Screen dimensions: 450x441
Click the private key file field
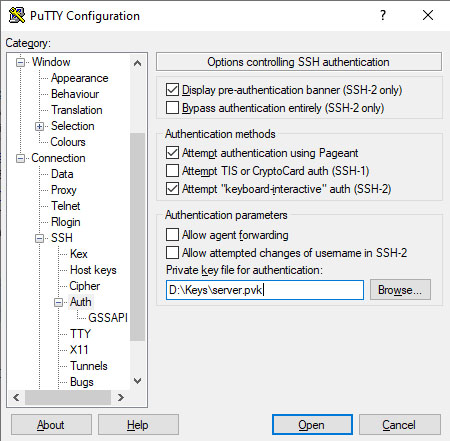pyautogui.click(x=265, y=290)
